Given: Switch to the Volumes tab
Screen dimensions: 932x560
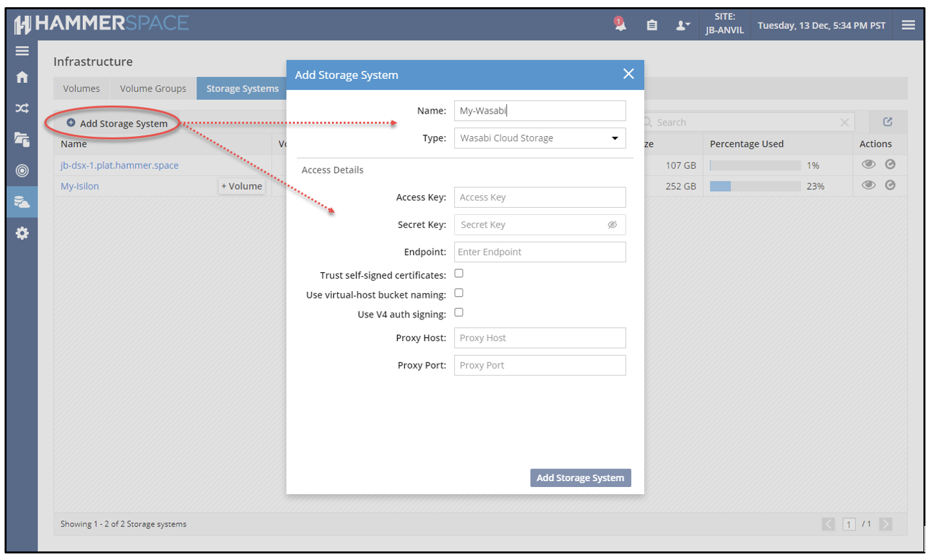Looking at the screenshot, I should pos(82,89).
